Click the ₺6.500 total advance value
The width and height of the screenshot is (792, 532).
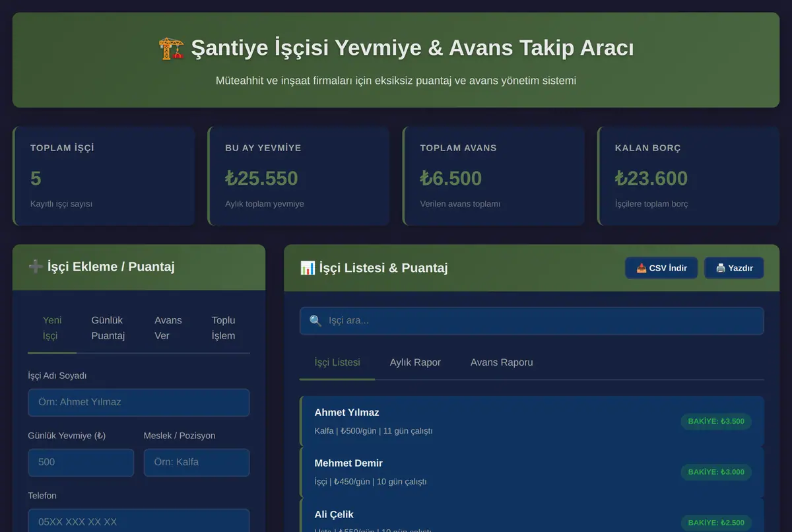(x=451, y=178)
